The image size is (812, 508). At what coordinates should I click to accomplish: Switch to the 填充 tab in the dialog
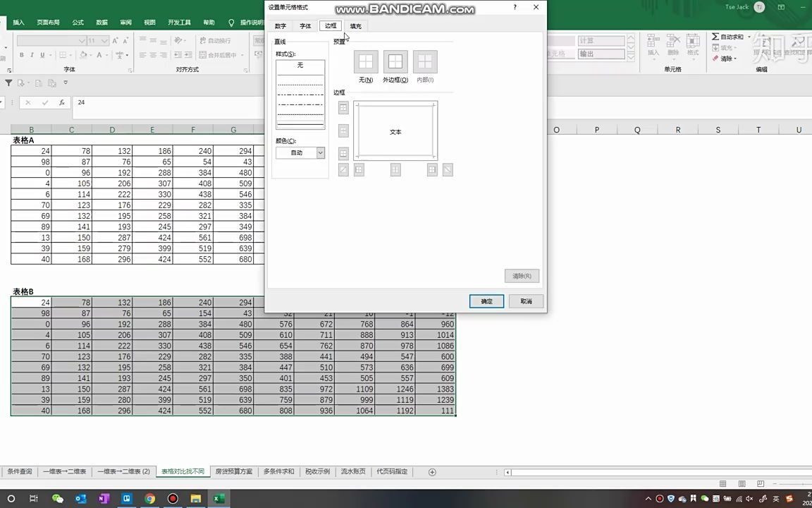(x=355, y=25)
